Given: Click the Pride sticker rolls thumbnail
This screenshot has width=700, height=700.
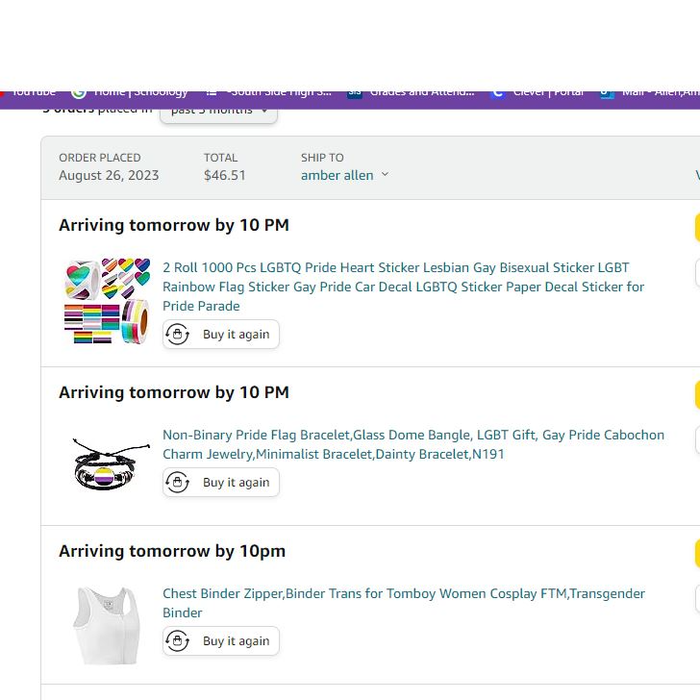Looking at the screenshot, I should click(106, 301).
